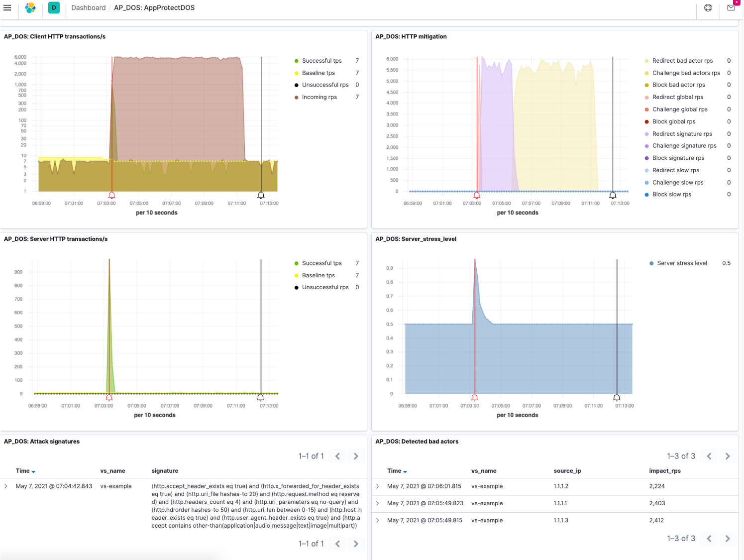Click Block global rps color dot

pyautogui.click(x=646, y=121)
